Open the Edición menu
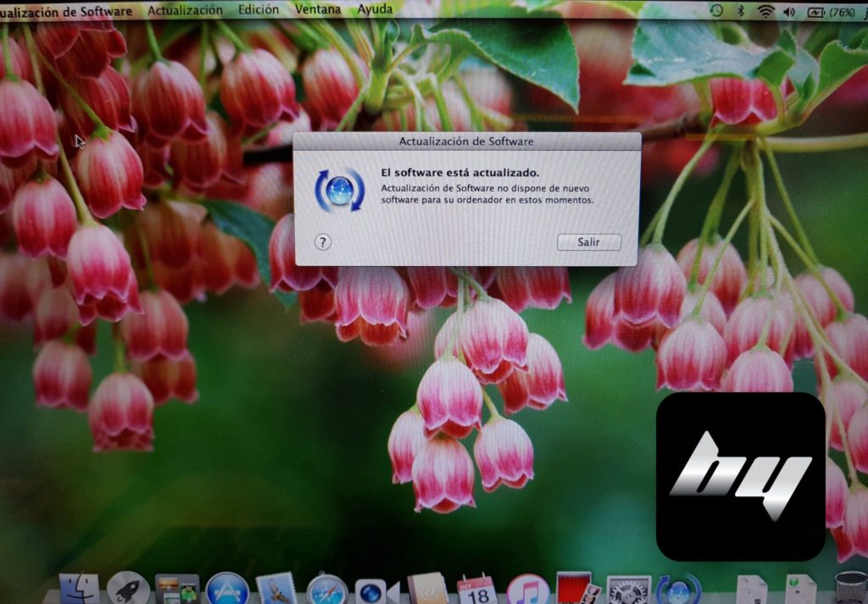This screenshot has height=604, width=868. click(x=258, y=10)
